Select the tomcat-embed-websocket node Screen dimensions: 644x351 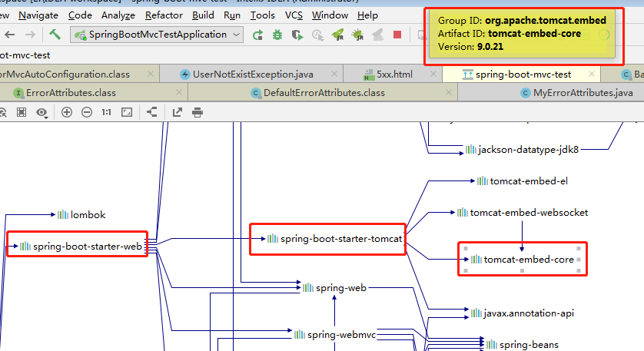pyautogui.click(x=523, y=213)
